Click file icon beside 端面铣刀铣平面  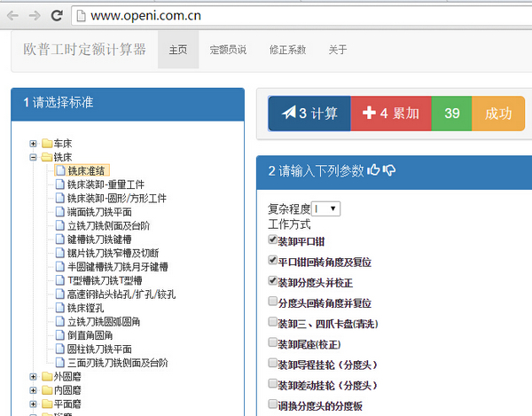point(59,212)
